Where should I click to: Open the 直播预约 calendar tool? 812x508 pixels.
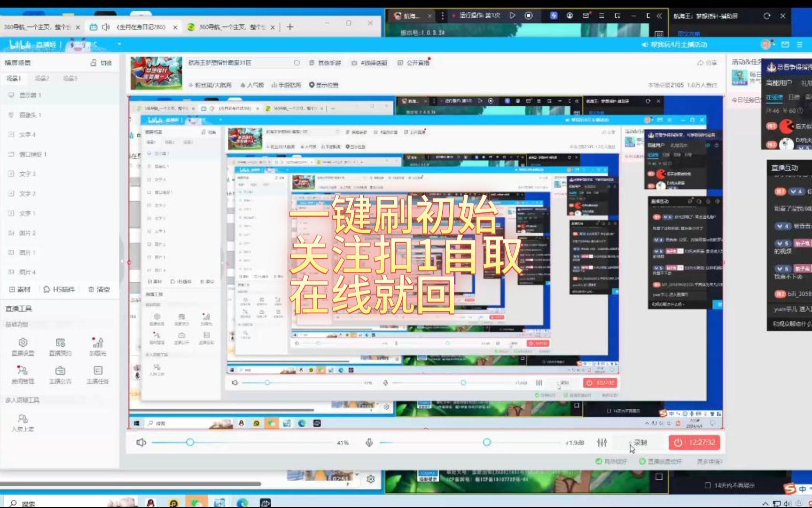[x=60, y=347]
